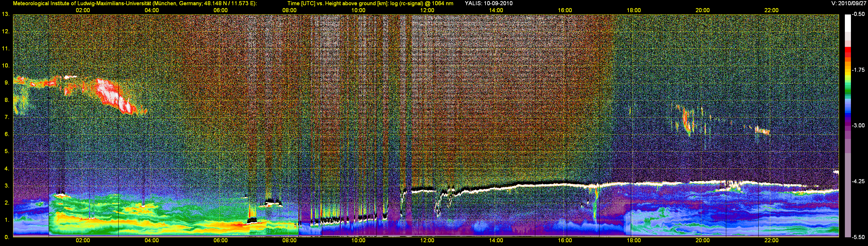Click the 7. km height axis label
Screen dimensions: 868x246
coord(7,117)
